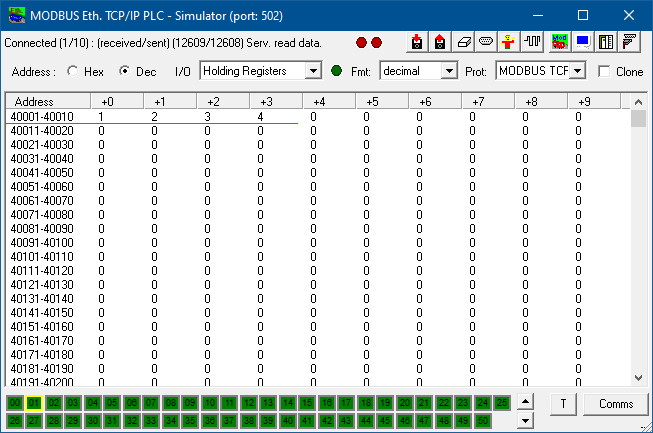This screenshot has height=433, width=653.
Task: Click the panel gauge toolbar icon
Action: click(x=606, y=42)
